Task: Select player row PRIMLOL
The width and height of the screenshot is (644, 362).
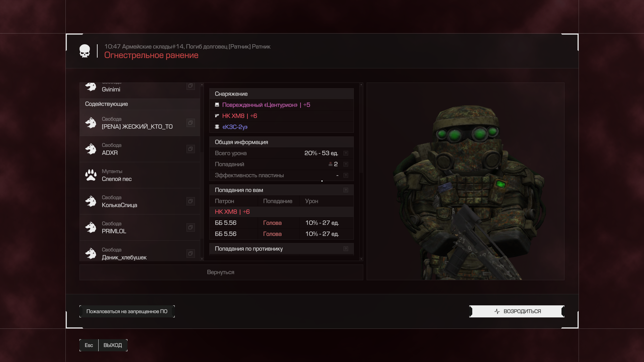Action: pos(140,227)
